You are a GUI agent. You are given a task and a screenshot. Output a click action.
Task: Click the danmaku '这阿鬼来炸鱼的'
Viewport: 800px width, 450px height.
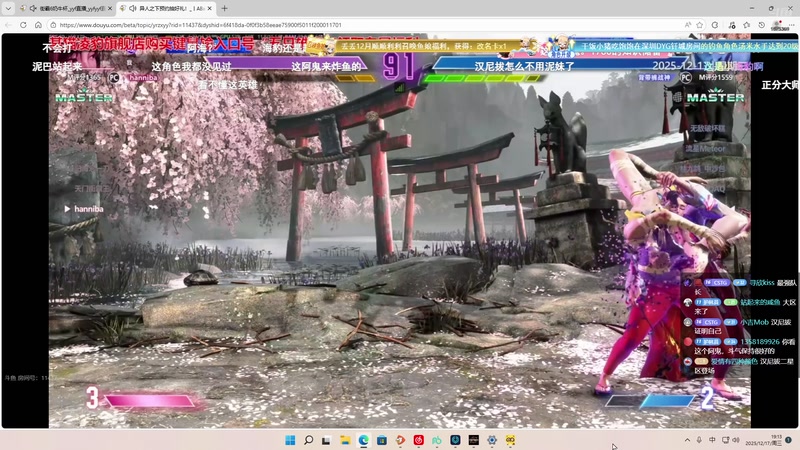pyautogui.click(x=326, y=66)
